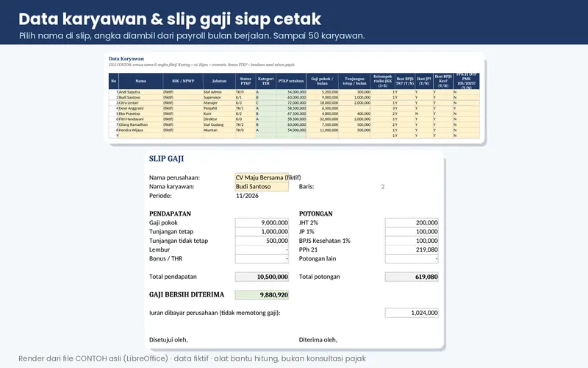The image size is (588, 368).
Task: Select the Total pendapatan value 10,500,000
Action: point(262,277)
